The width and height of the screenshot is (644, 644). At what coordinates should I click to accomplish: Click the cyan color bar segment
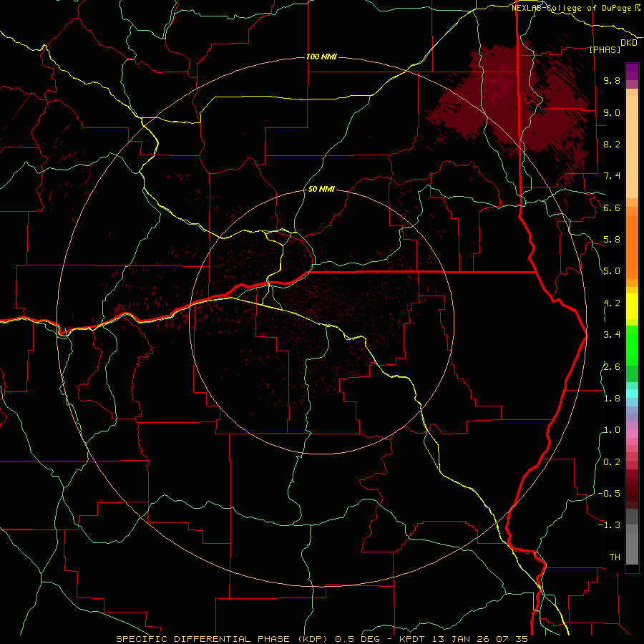pyautogui.click(x=632, y=394)
